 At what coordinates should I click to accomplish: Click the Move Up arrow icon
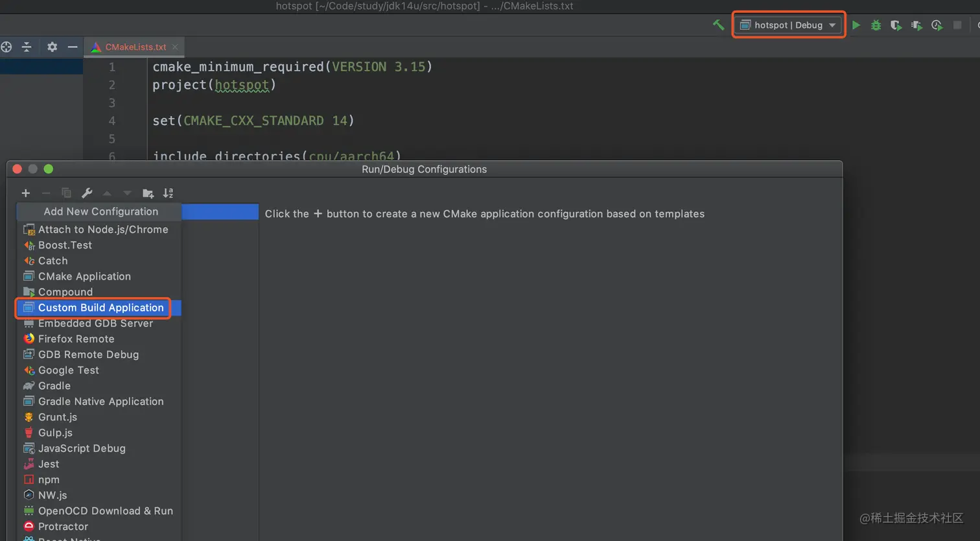point(107,193)
